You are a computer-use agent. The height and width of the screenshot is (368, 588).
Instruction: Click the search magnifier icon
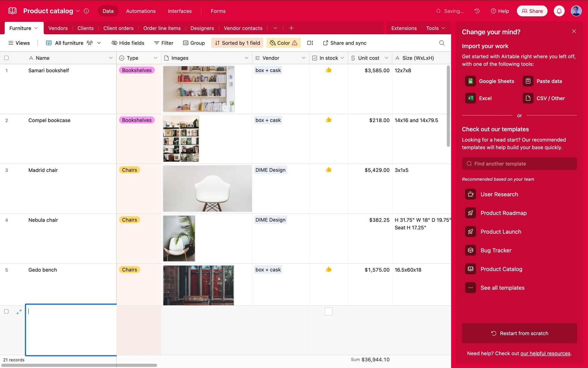(x=442, y=43)
